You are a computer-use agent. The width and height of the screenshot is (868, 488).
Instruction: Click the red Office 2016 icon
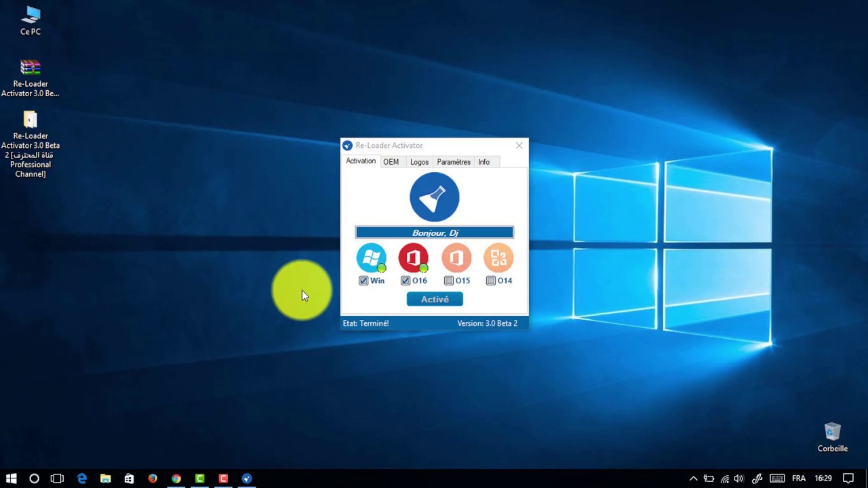(414, 258)
